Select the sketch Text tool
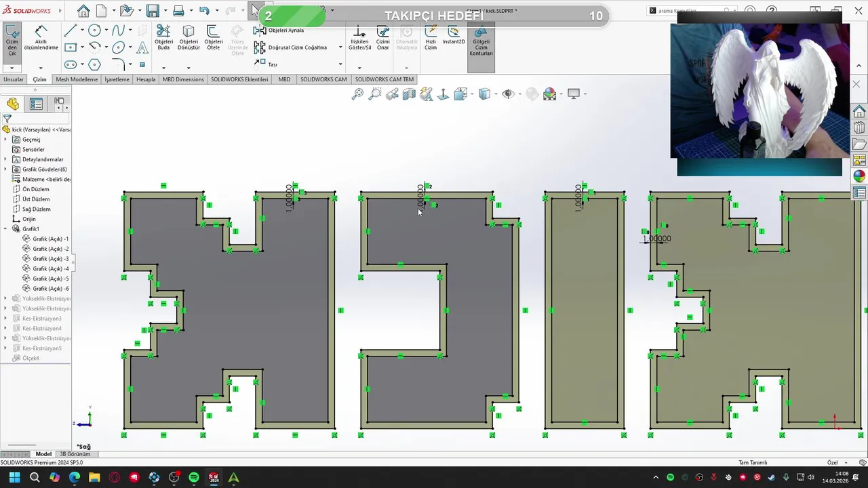Viewport: 868px width, 488px height. (142, 47)
